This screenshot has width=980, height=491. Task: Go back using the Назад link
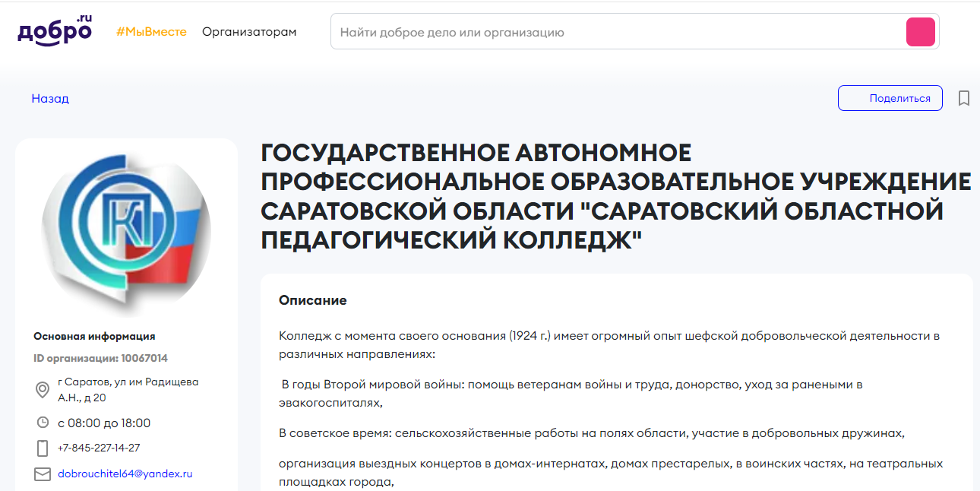click(x=50, y=98)
